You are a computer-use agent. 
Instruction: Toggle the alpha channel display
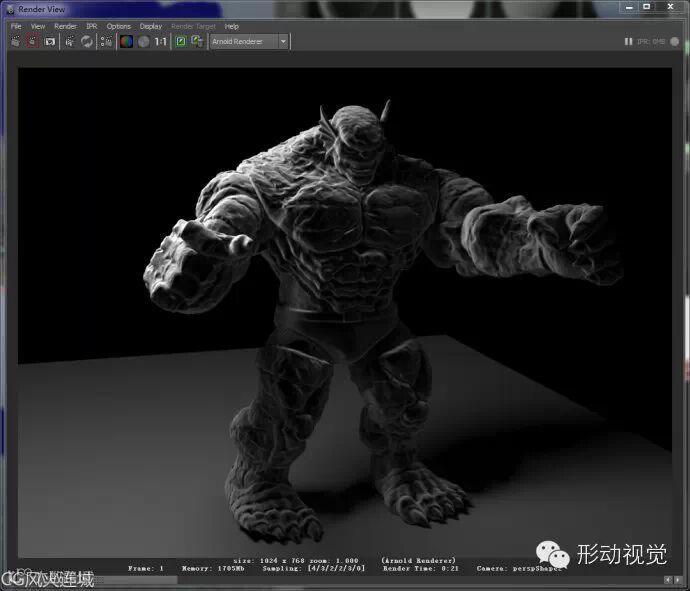coord(143,42)
